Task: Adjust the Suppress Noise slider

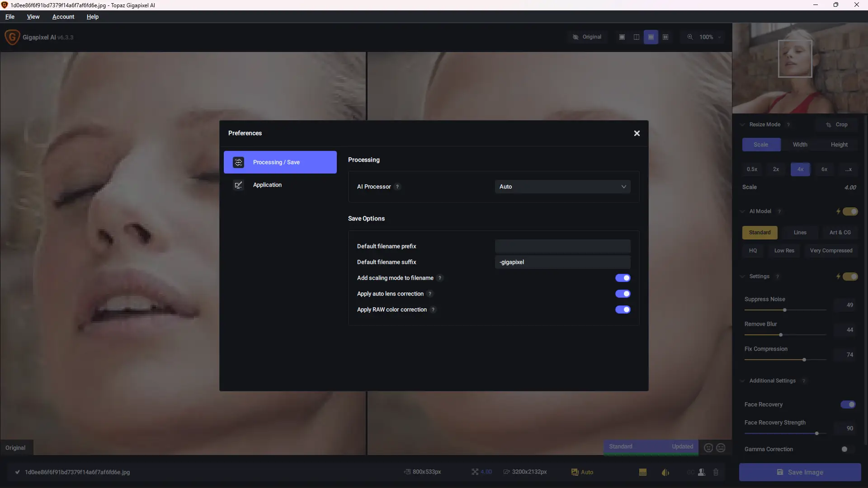Action: point(784,310)
